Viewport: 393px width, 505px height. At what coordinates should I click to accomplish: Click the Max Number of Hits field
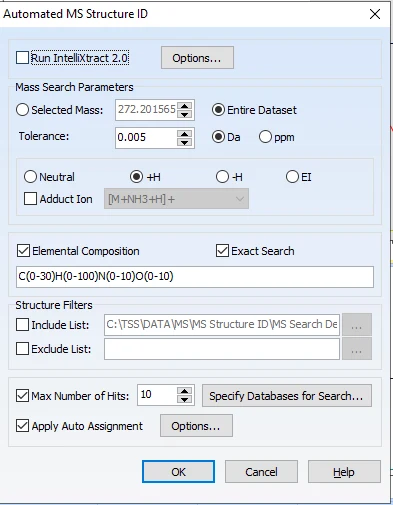click(157, 395)
